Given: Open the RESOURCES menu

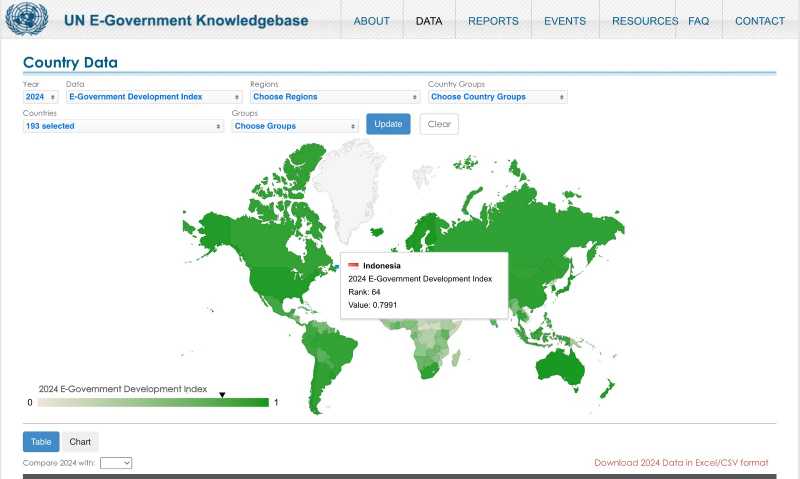Looking at the screenshot, I should tap(645, 21).
